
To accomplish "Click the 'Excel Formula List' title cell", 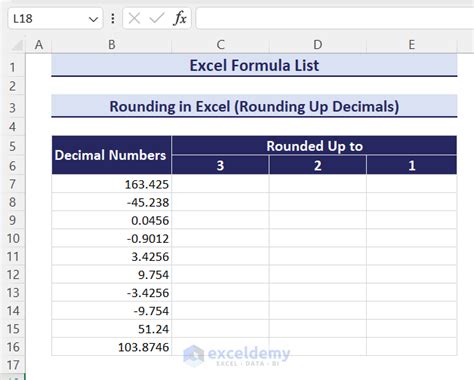I will 254,65.
